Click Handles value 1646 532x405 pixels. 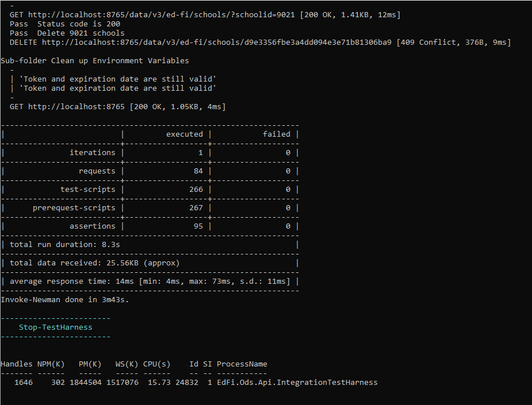(x=24, y=382)
